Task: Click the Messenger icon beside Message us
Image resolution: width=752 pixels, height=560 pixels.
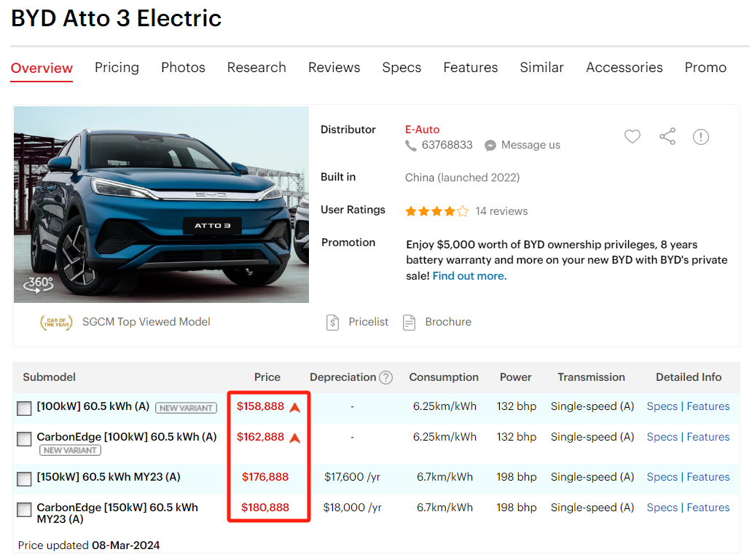Action: [490, 145]
